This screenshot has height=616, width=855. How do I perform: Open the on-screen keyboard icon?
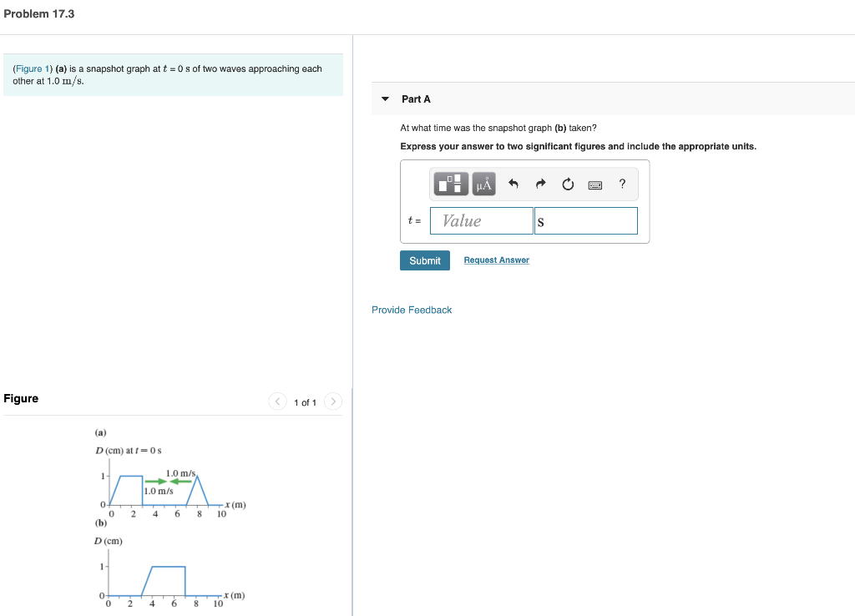tap(595, 184)
